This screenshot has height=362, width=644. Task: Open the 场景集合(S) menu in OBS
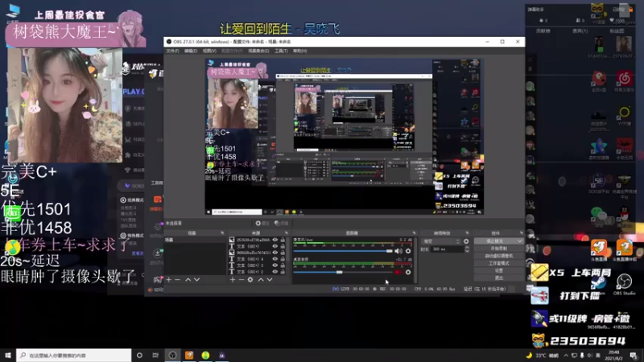(x=258, y=51)
